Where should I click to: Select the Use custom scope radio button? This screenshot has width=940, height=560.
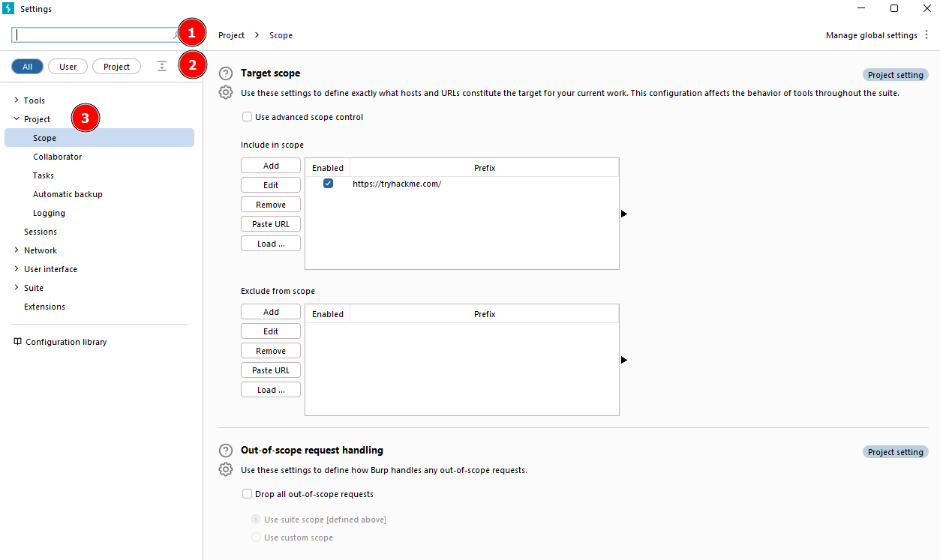point(256,537)
